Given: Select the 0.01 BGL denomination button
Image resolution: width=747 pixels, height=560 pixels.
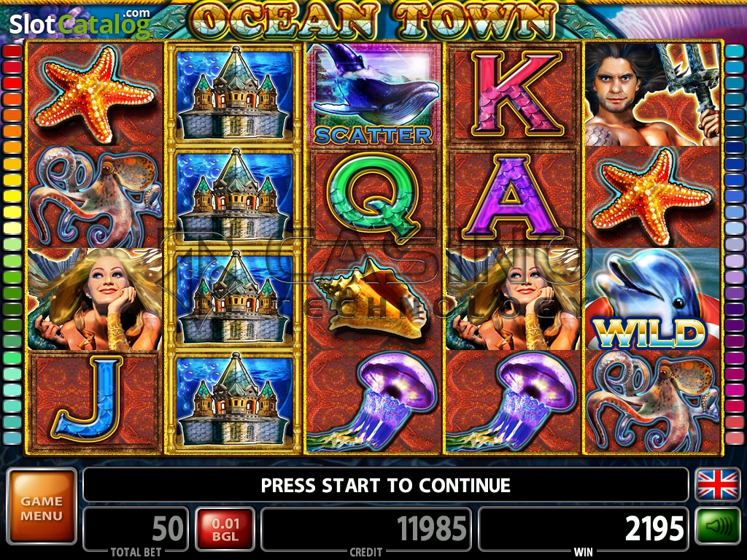Looking at the screenshot, I should pos(225,529).
